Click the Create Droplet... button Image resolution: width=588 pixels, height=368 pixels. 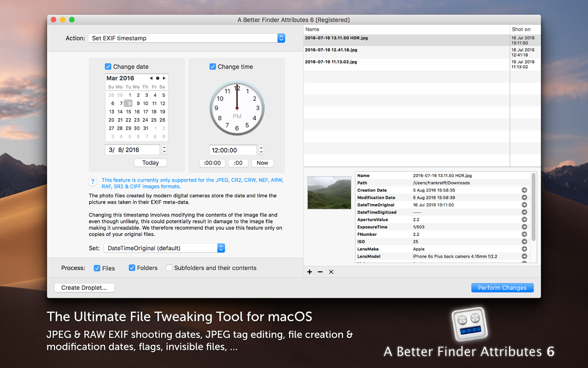click(84, 288)
